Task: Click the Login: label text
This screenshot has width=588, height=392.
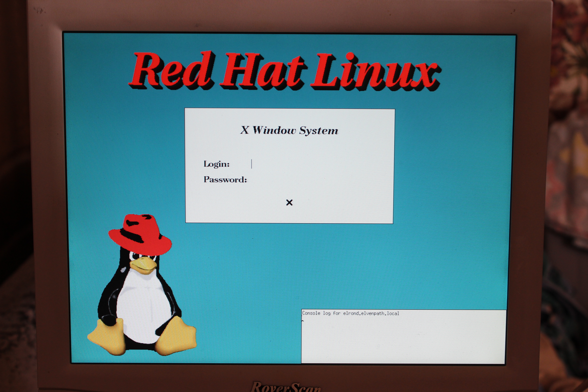Action: pos(216,164)
